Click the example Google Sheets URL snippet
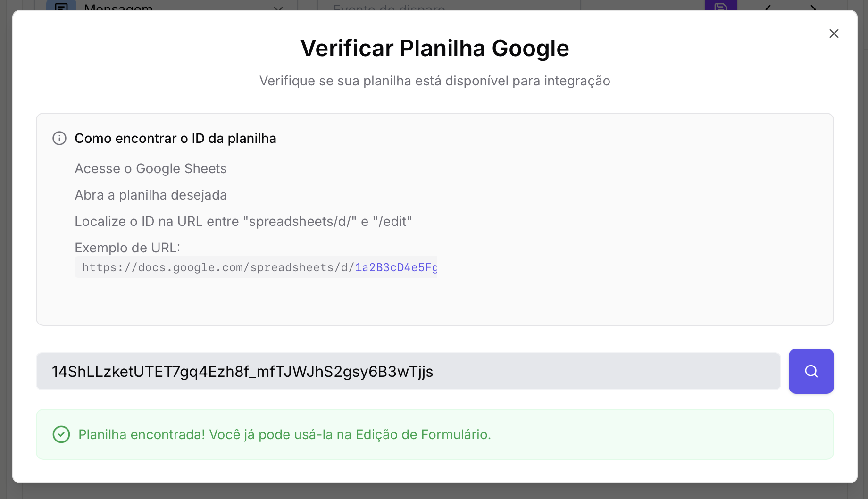 [218, 267]
